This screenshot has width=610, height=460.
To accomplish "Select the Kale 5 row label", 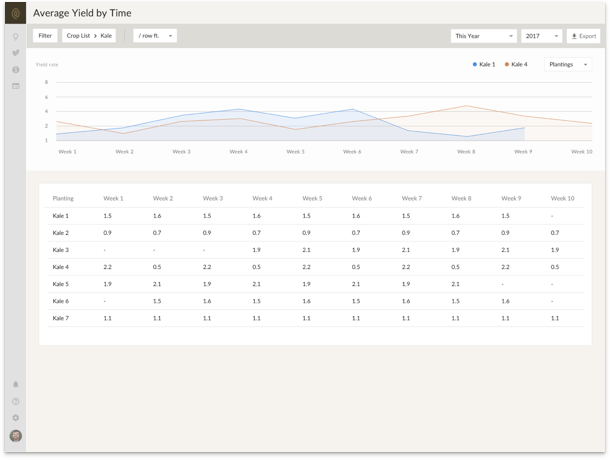I will tap(61, 284).
